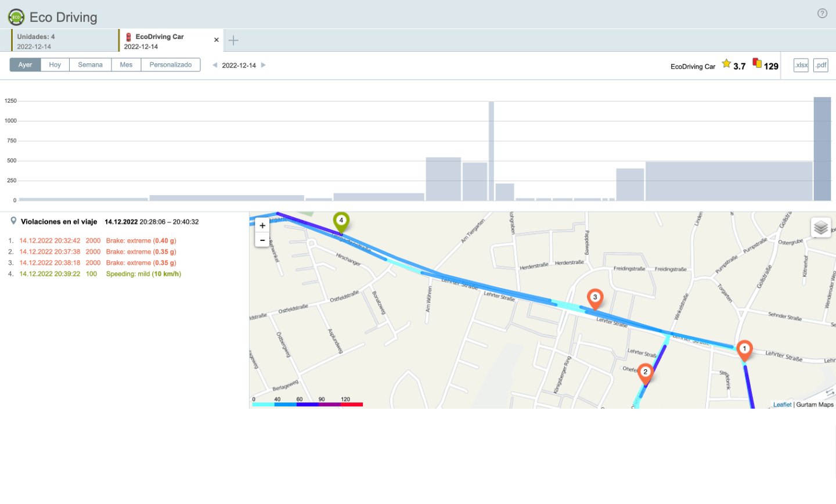This screenshot has width=836, height=504.
Task: Select the Mes time period
Action: pos(126,65)
